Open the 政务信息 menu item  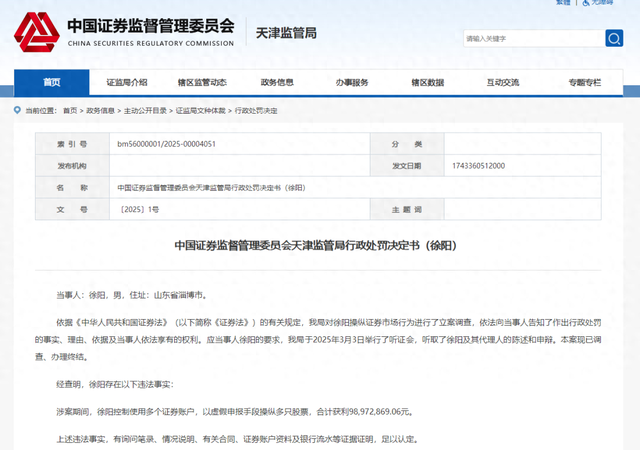(277, 82)
